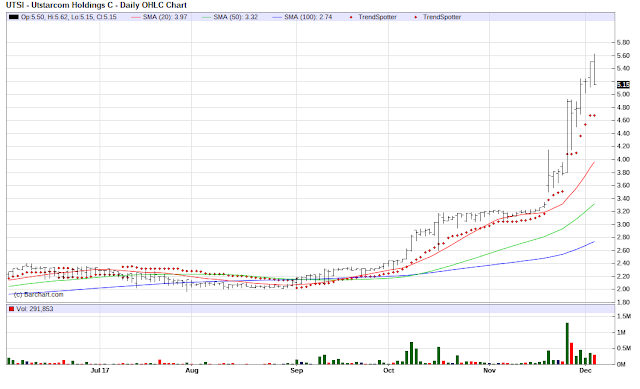The height and width of the screenshot is (389, 640).
Task: Click the 2.60 price axis label
Action: [x=623, y=250]
